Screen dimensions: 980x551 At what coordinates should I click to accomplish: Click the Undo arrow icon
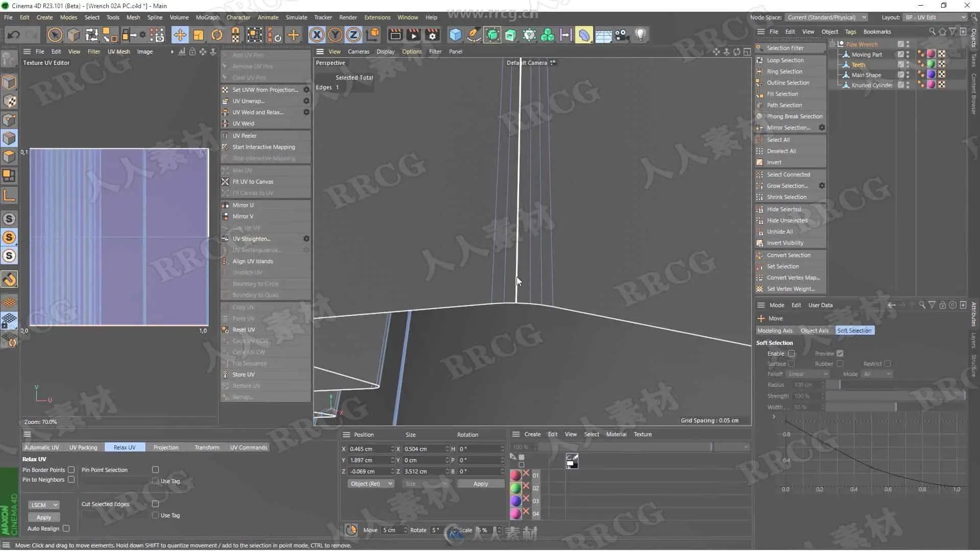[x=14, y=35]
